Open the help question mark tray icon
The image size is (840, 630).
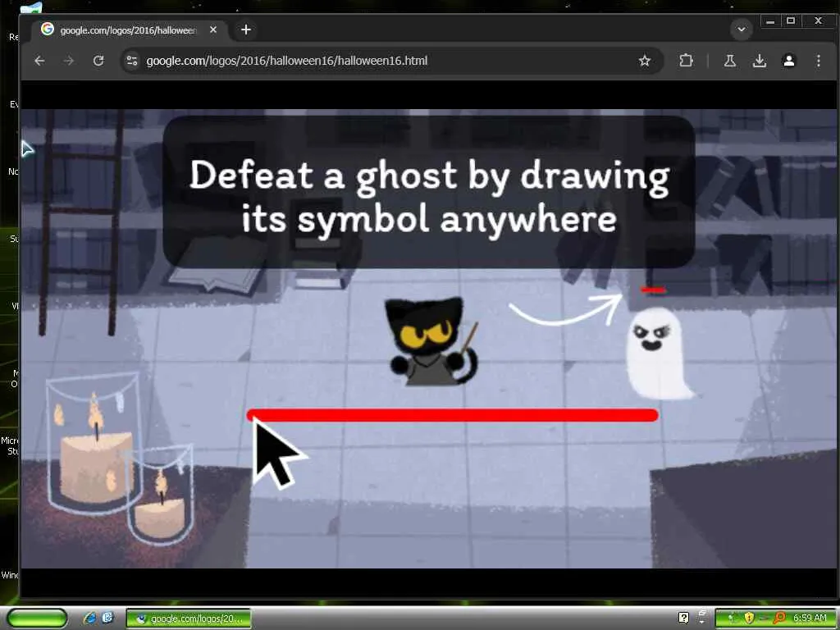point(683,619)
